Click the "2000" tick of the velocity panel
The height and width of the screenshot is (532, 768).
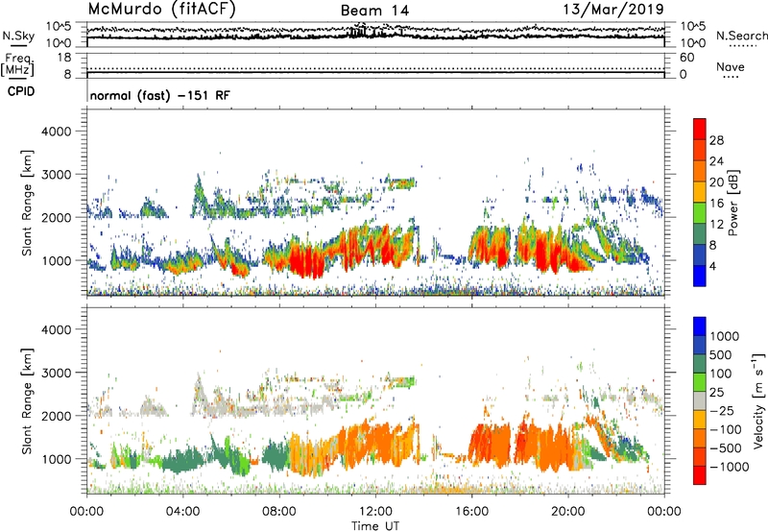click(56, 416)
